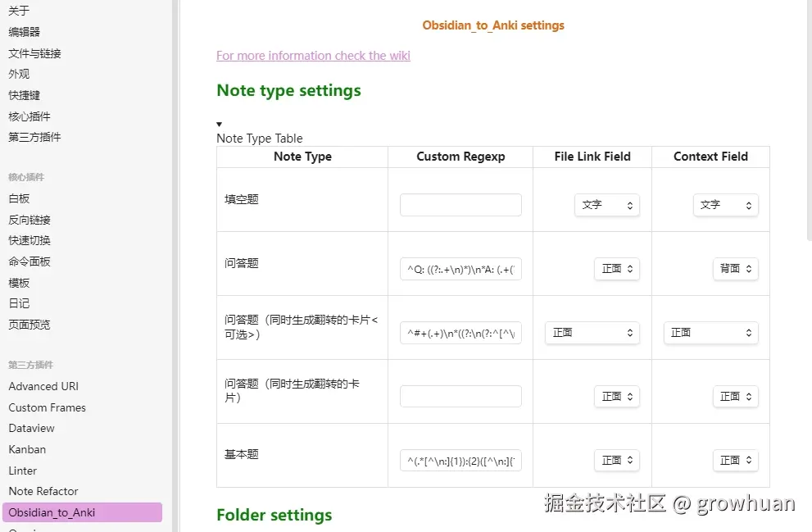Image resolution: width=812 pixels, height=532 pixels.
Task: Open Dataview plugin settings
Action: coord(32,429)
